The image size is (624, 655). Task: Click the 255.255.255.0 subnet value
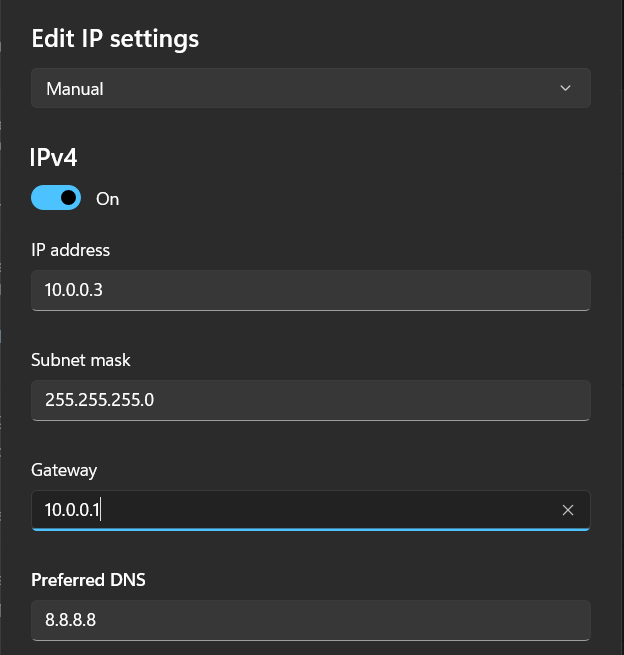click(x=99, y=400)
